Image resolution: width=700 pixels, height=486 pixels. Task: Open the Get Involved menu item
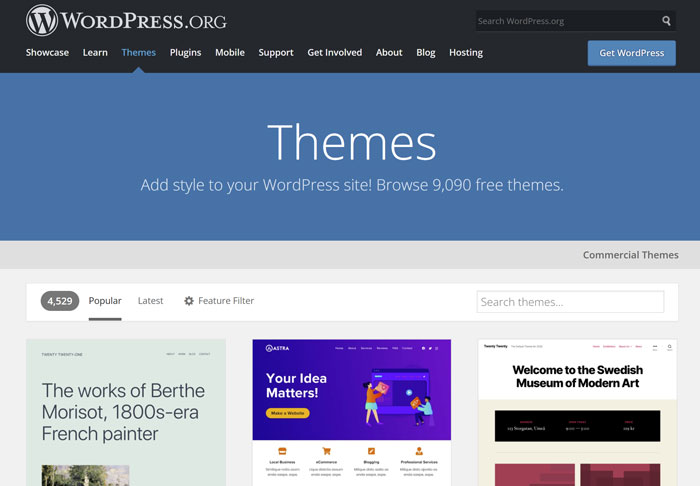[x=335, y=53]
